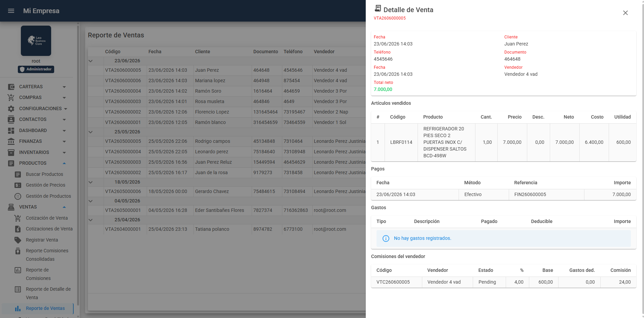Click the CARTERAS wallet icon

click(11, 87)
